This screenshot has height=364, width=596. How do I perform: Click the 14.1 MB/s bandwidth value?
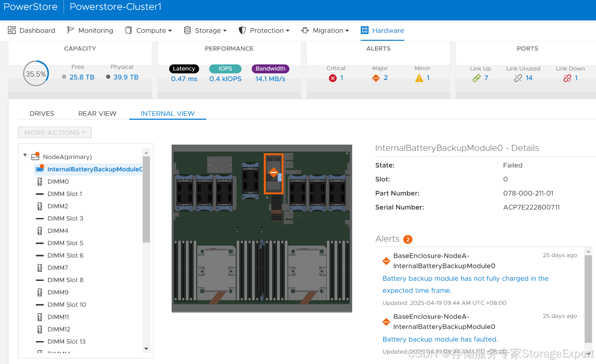pos(270,79)
